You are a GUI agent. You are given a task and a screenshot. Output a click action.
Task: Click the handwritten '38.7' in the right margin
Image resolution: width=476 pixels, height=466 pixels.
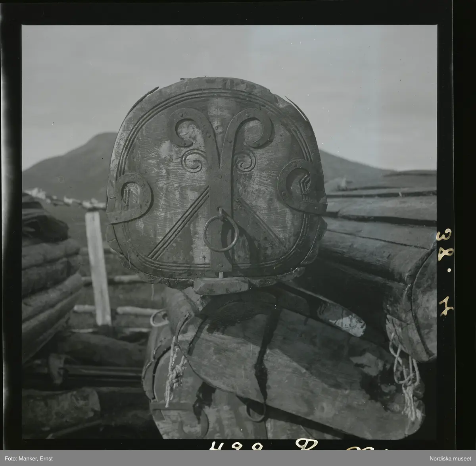[445, 271]
